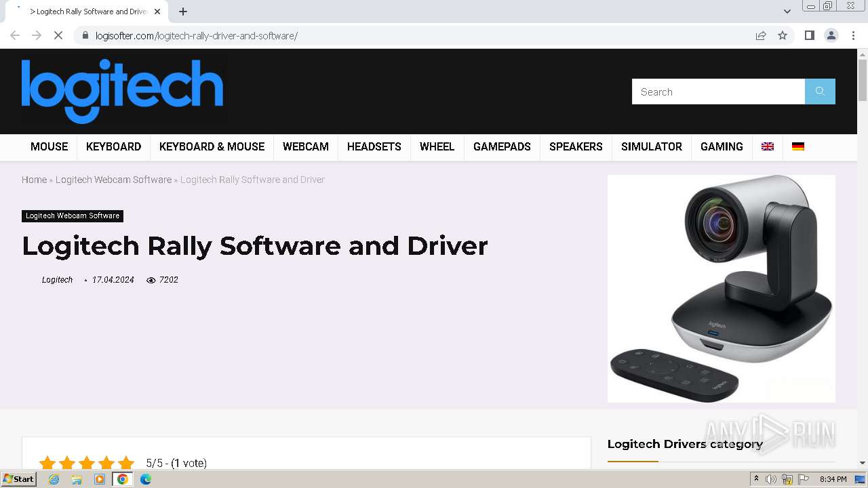Launch media player from taskbar

[100, 479]
